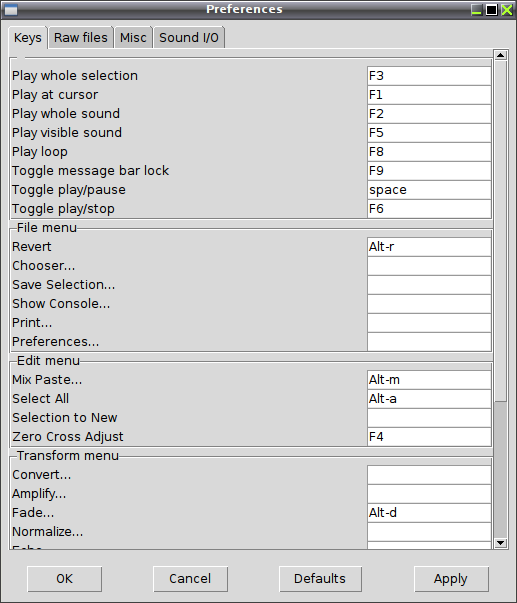Screen dimensions: 517x603
Task: Edit Select All shortcut field
Action: pos(429,399)
